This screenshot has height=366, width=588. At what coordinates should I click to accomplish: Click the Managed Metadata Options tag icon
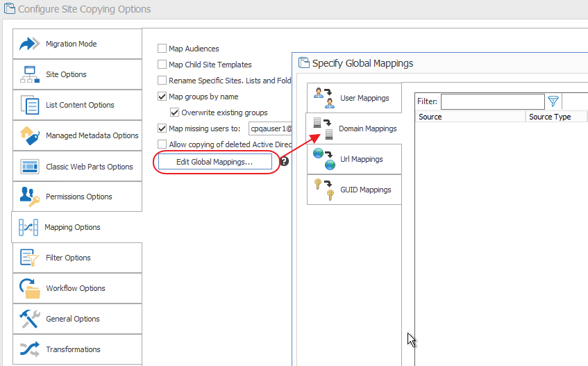[30, 135]
